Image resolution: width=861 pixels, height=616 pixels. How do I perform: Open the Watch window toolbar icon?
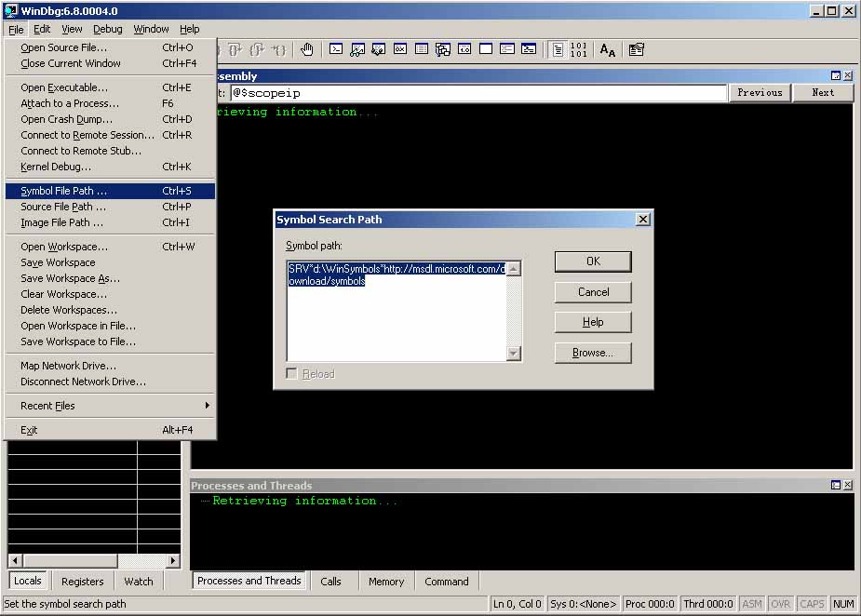(x=357, y=49)
